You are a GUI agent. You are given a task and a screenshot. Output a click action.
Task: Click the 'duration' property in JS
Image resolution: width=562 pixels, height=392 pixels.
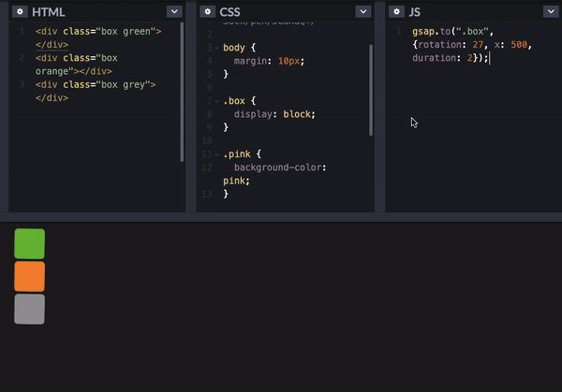click(434, 58)
